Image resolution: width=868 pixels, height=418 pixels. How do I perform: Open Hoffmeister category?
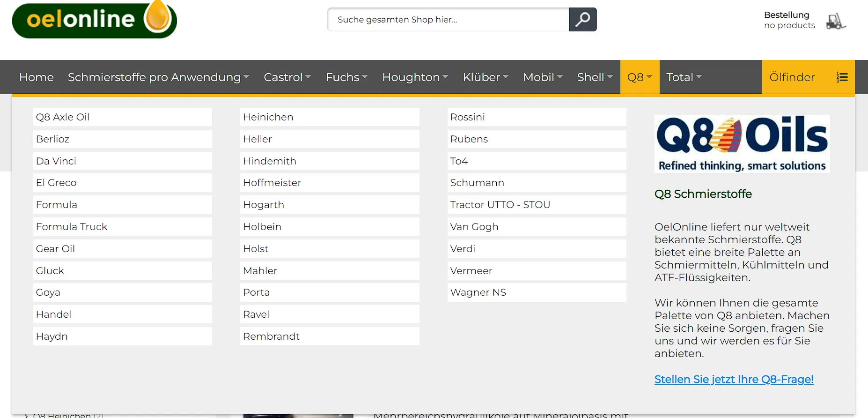click(330, 183)
